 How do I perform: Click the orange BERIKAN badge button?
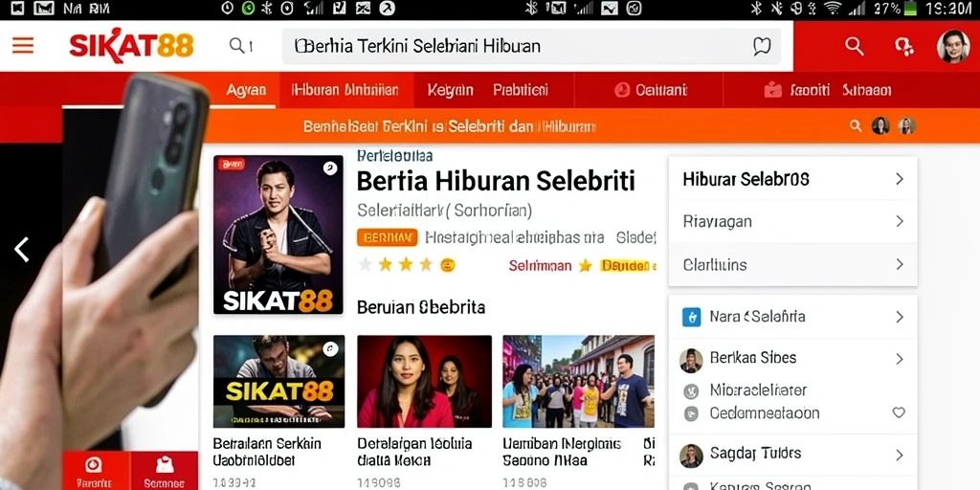(387, 237)
